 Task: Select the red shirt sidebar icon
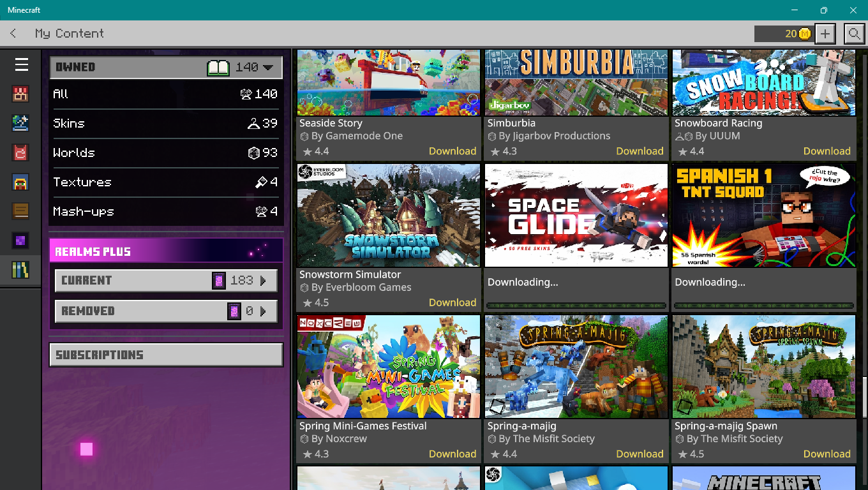pyautogui.click(x=20, y=152)
